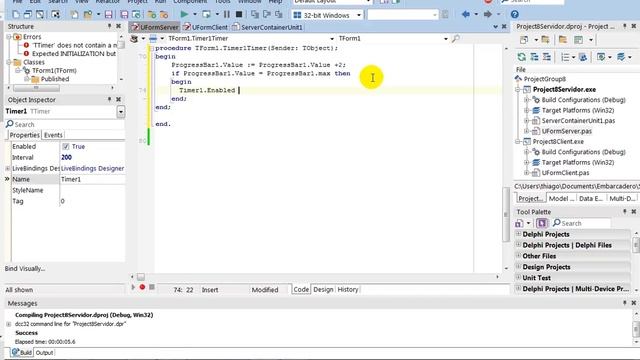This screenshot has height=360, width=640.
Task: Click the Save floppy disk icon
Action: pyautogui.click(x=109, y=15)
